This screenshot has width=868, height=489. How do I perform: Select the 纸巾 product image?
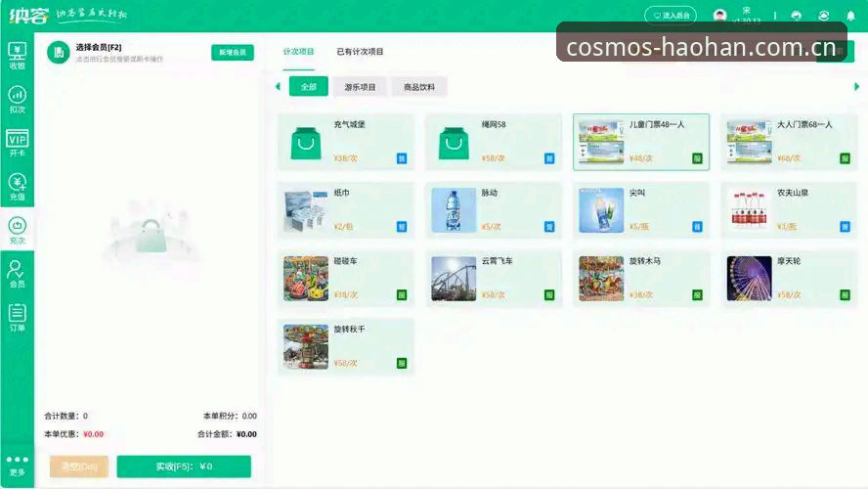(306, 210)
